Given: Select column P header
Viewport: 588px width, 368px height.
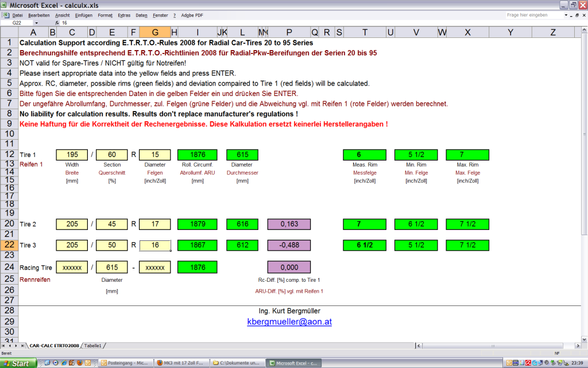Looking at the screenshot, I should (289, 32).
